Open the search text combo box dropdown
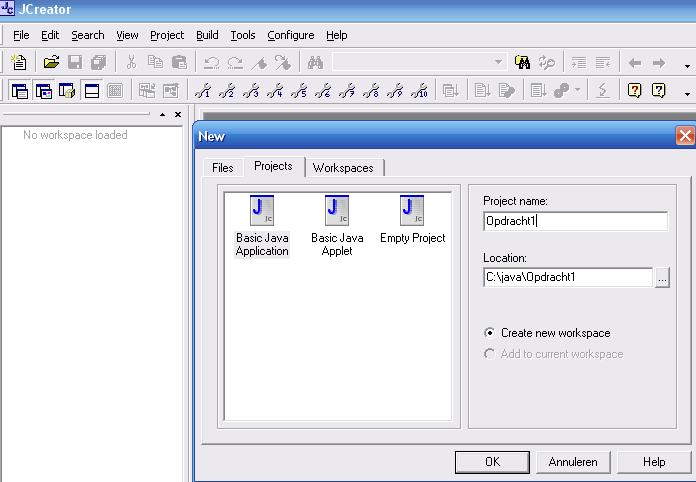The width and height of the screenshot is (696, 482). pyautogui.click(x=498, y=63)
